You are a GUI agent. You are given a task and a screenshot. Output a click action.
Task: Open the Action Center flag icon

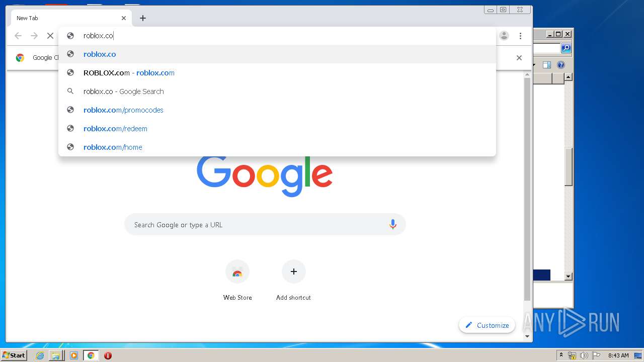click(596, 355)
